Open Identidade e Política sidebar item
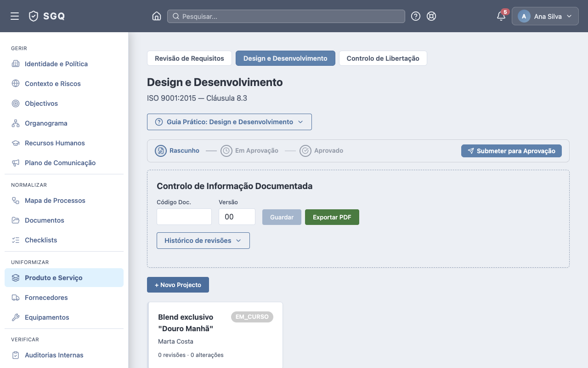588x368 pixels. (x=64, y=64)
